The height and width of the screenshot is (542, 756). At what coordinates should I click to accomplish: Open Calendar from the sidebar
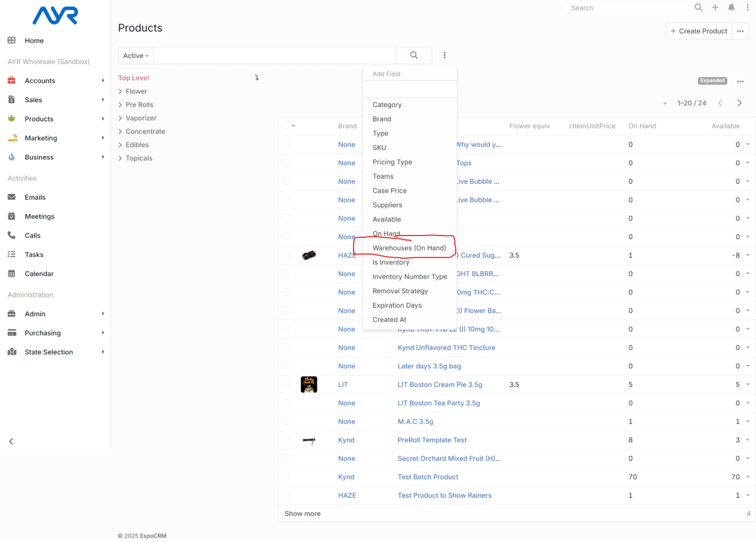(x=39, y=274)
